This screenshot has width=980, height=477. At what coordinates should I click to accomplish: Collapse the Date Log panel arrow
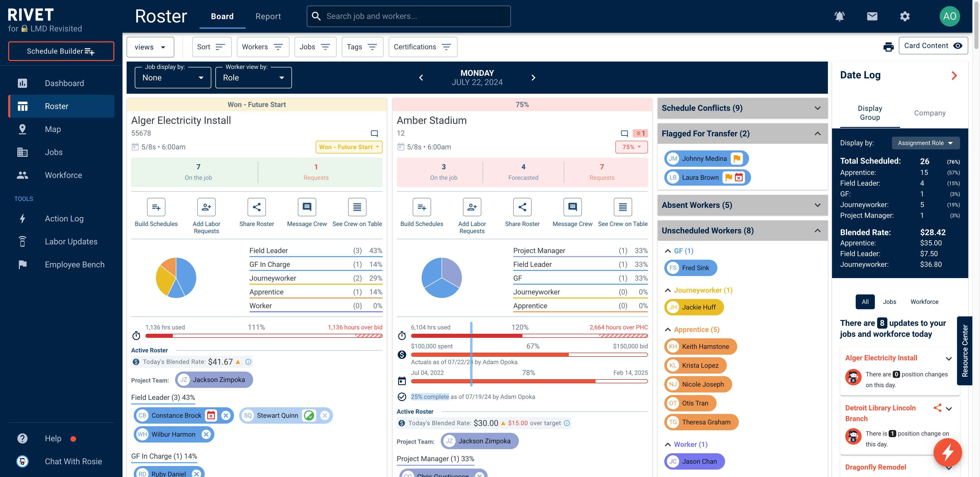click(954, 75)
